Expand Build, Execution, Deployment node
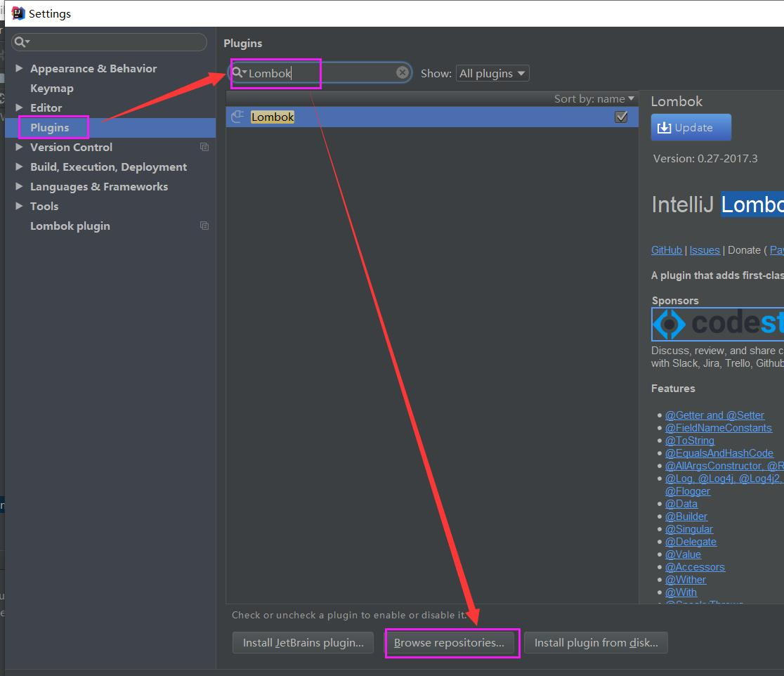The image size is (784, 676). pyautogui.click(x=19, y=167)
